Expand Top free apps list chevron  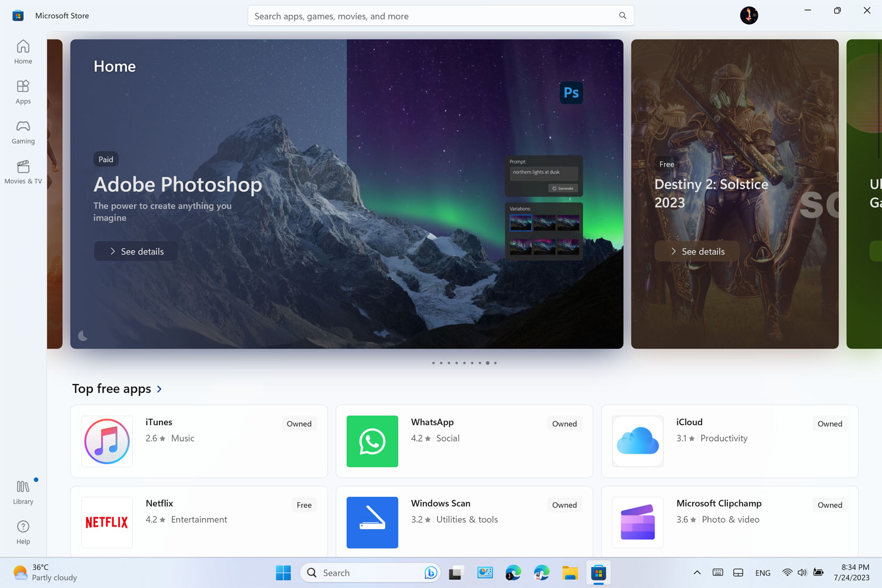pyautogui.click(x=159, y=389)
